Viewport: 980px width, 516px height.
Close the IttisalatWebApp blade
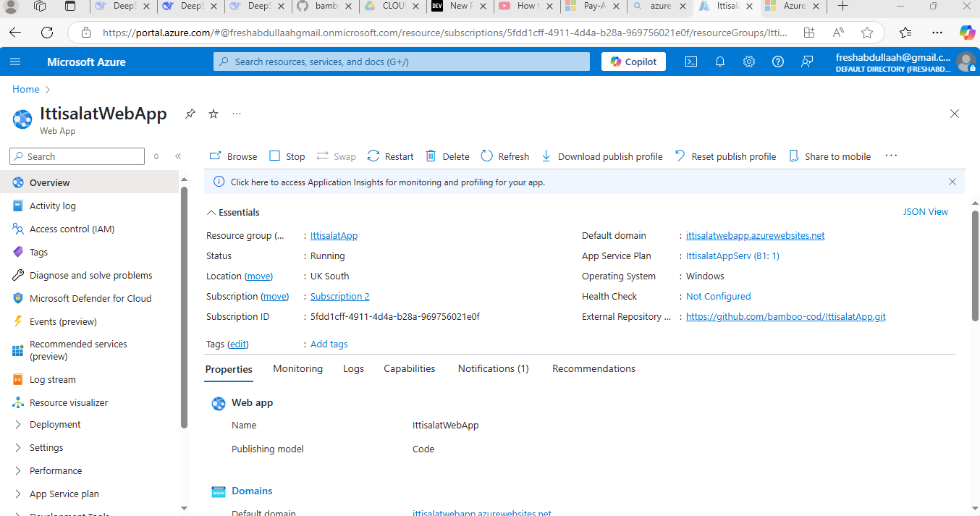click(x=955, y=114)
